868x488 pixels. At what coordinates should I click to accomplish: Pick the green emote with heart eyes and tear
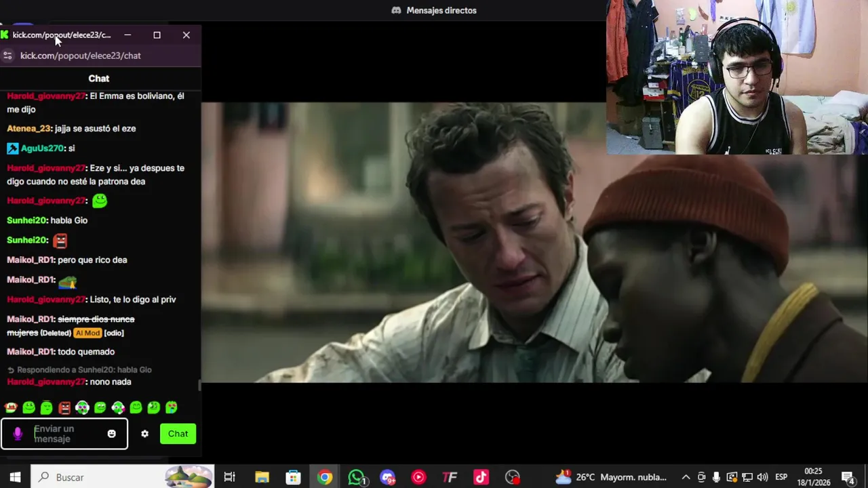172,407
